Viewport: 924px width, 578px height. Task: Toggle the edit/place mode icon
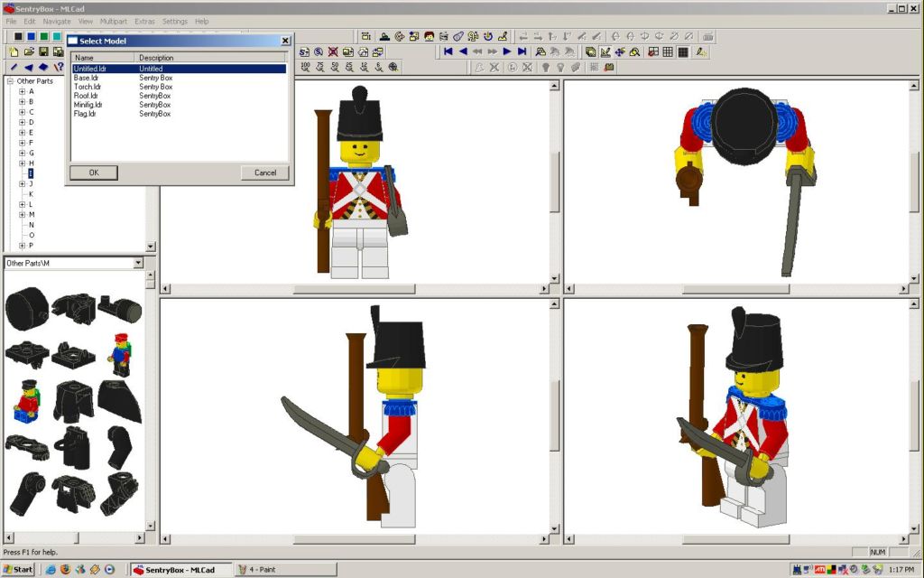coord(605,51)
